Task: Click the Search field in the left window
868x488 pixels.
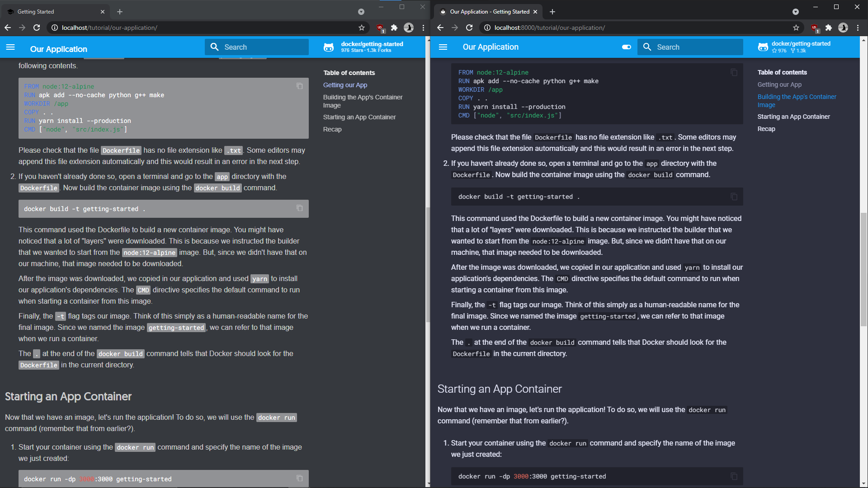Action: [x=257, y=47]
